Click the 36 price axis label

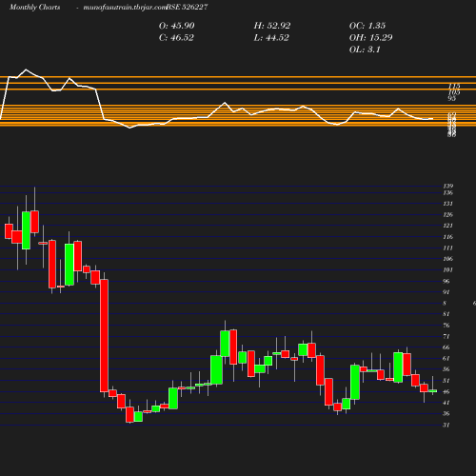(x=446, y=414)
